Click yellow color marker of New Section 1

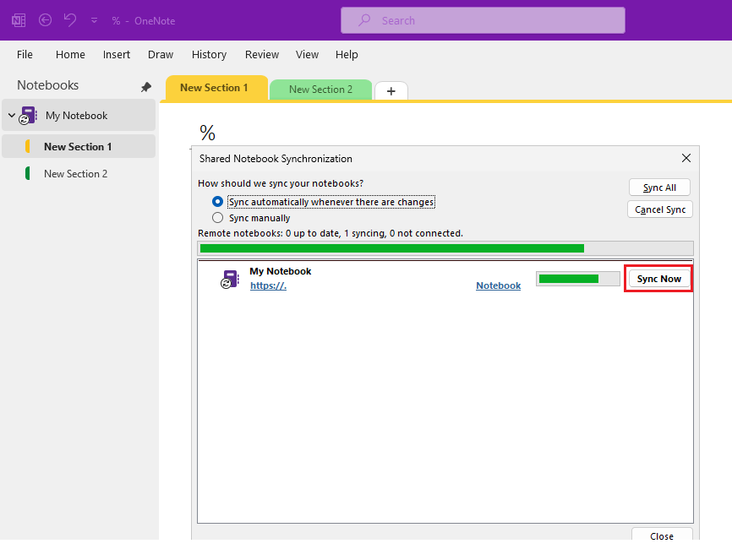[28, 146]
